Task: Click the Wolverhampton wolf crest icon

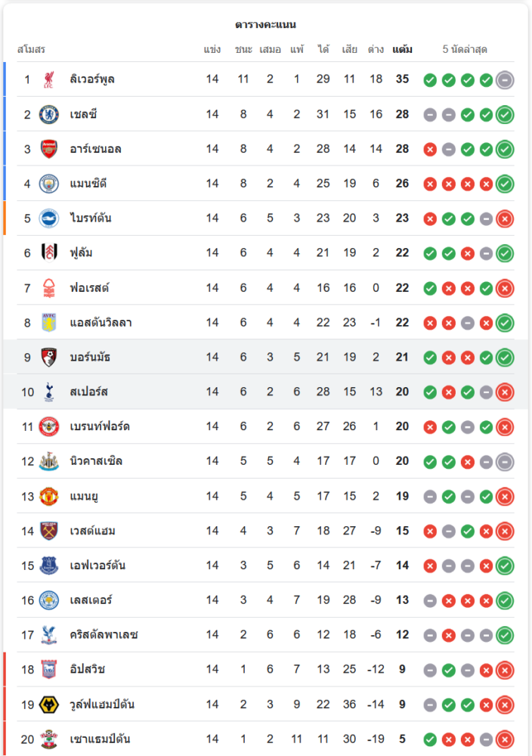Action: coord(48,704)
